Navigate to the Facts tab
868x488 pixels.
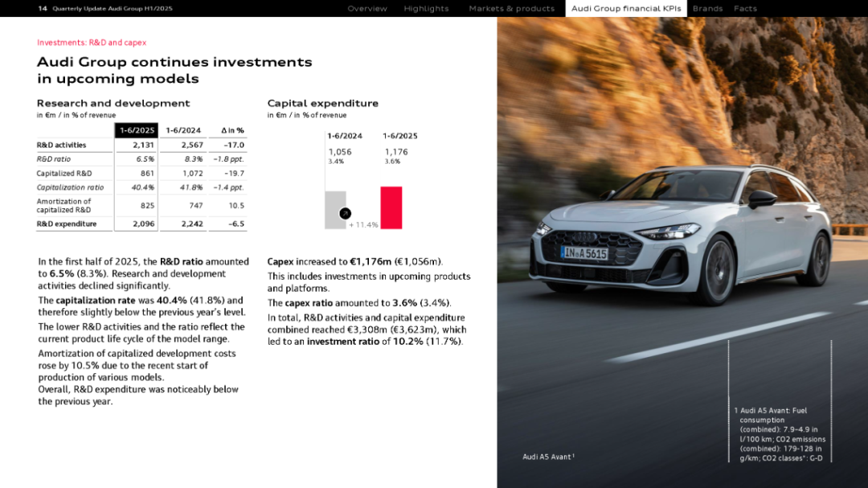(745, 9)
